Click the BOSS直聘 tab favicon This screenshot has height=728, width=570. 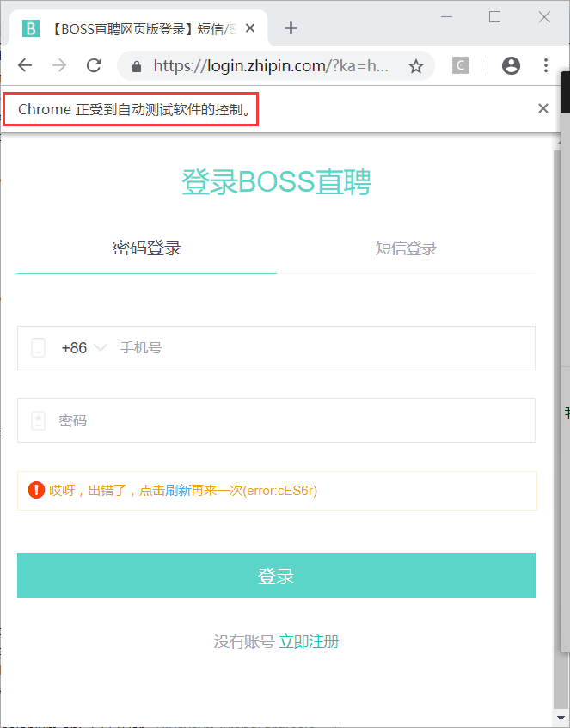coord(32,28)
